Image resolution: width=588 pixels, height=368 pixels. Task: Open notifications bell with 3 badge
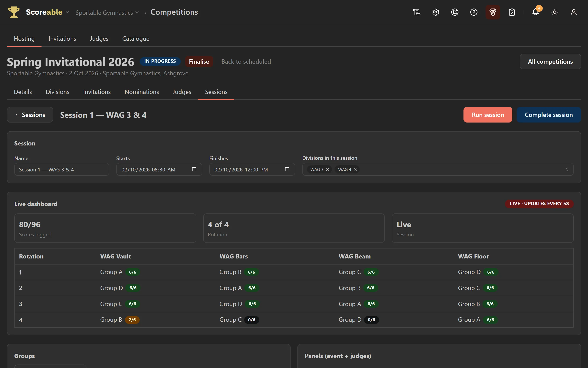pos(535,12)
